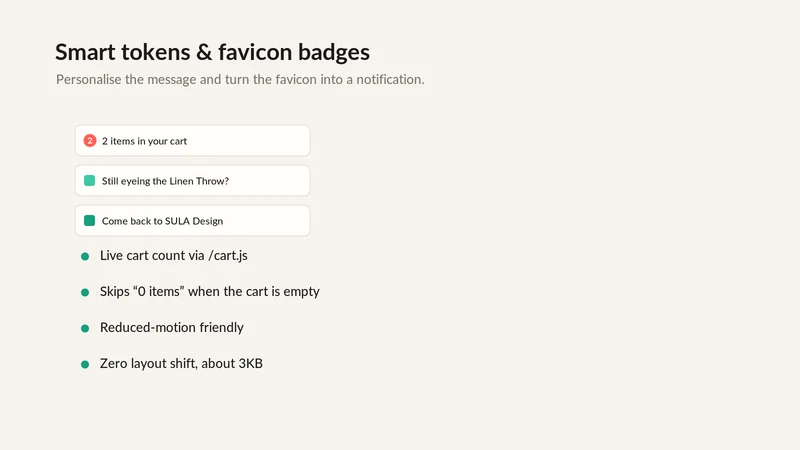Click the 'Zero layout shift, about 3KB' text
The image size is (800, 450).
click(x=181, y=363)
